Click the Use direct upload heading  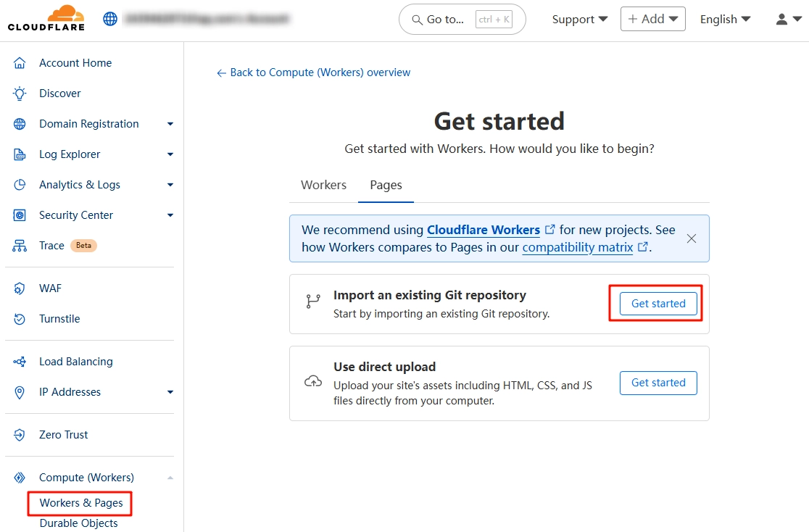click(384, 367)
